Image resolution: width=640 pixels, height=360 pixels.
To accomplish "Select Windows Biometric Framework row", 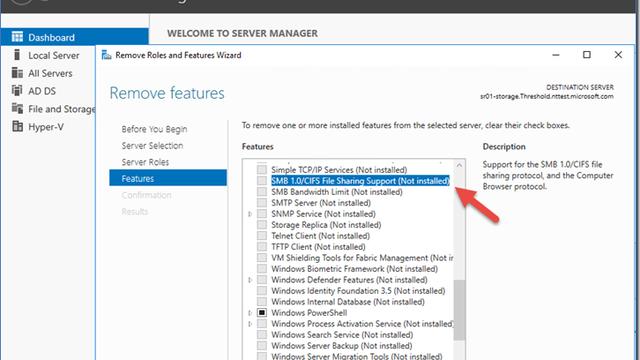I will point(354,269).
